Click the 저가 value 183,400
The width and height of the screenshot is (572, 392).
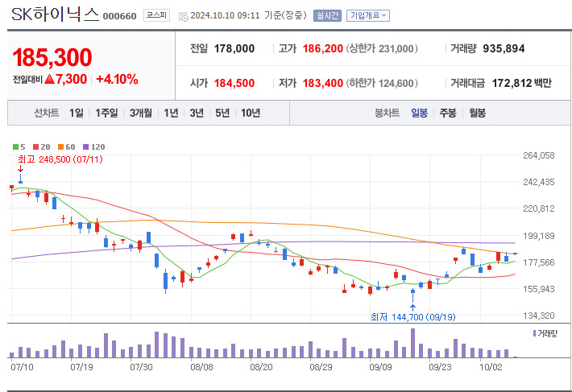(323, 83)
